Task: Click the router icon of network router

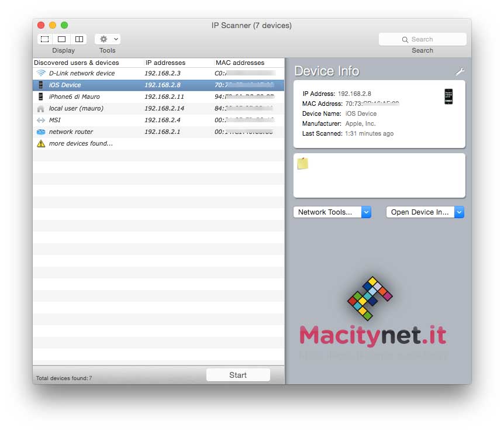Action: coord(41,132)
